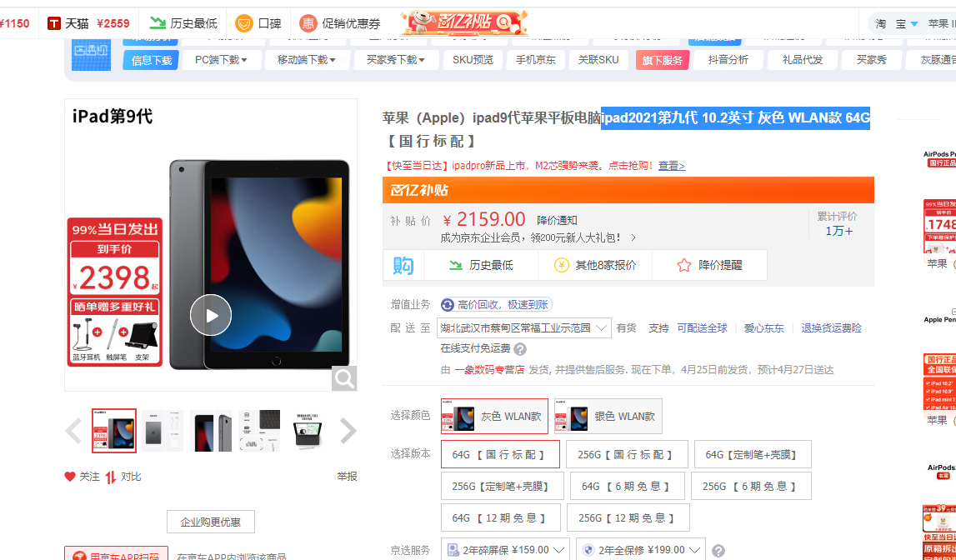The width and height of the screenshot is (956, 560).
Task: Open the PC端下载 dropdown
Action: pos(222,59)
